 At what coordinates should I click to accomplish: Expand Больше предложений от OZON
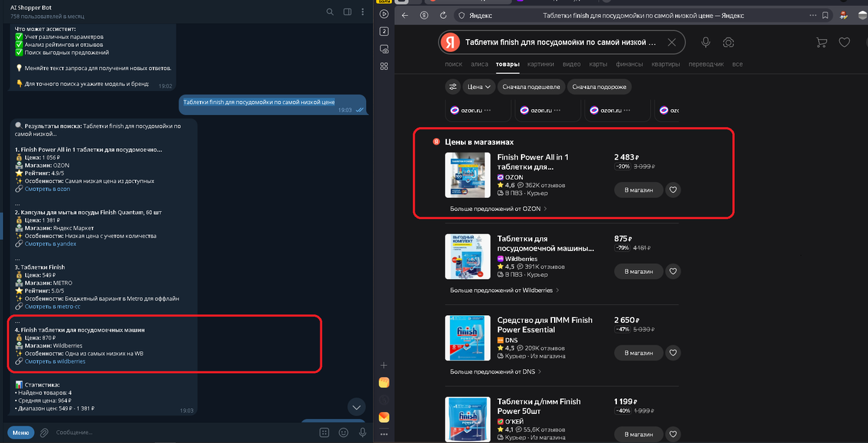pos(498,209)
